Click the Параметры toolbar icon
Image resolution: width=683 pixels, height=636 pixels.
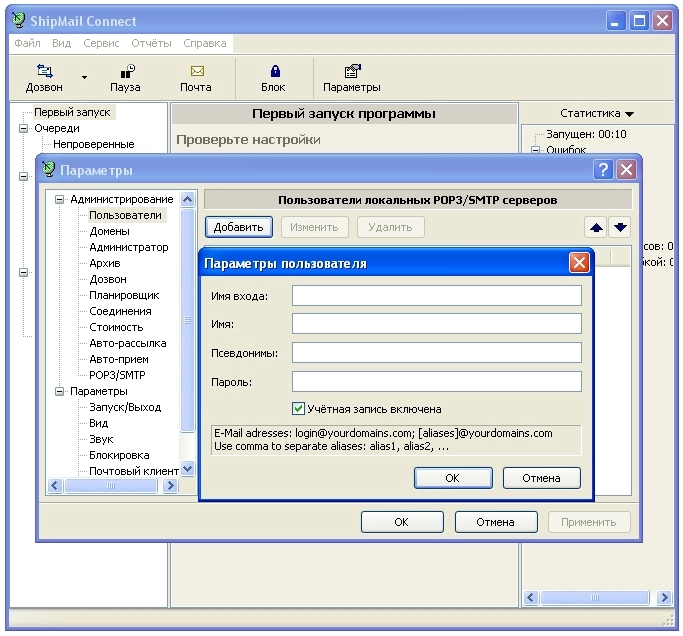tap(352, 71)
